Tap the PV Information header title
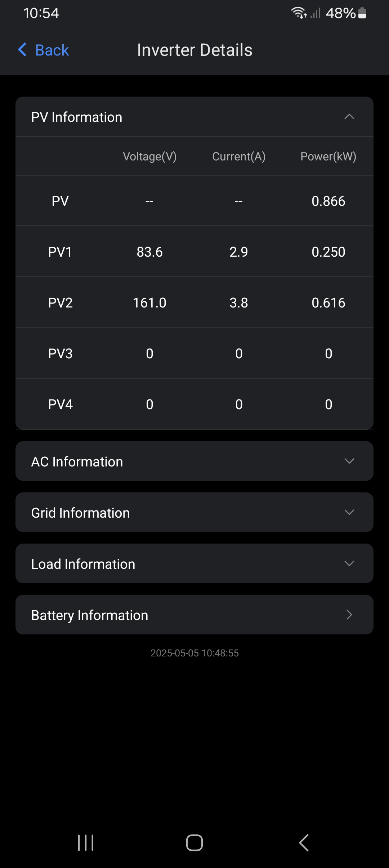 [x=77, y=117]
